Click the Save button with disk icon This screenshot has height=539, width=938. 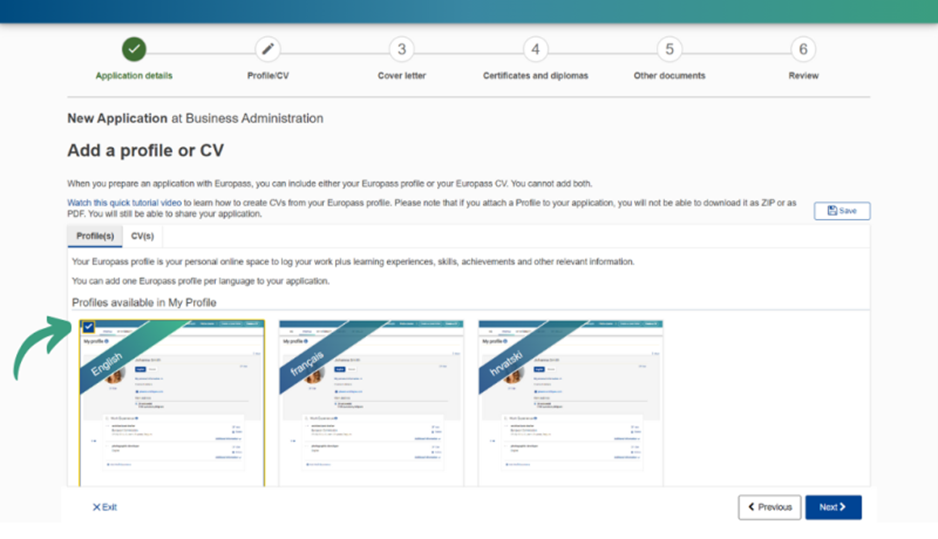tap(842, 211)
